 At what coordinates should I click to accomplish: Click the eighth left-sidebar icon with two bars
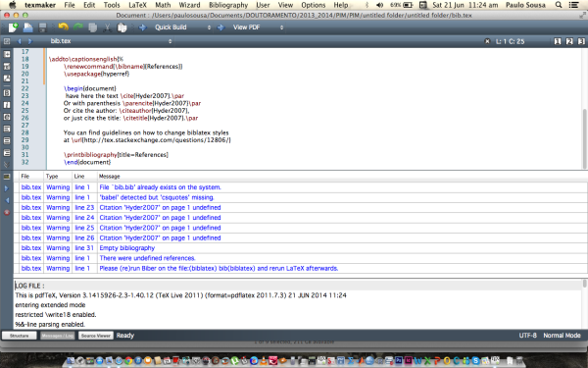pyautogui.click(x=7, y=140)
